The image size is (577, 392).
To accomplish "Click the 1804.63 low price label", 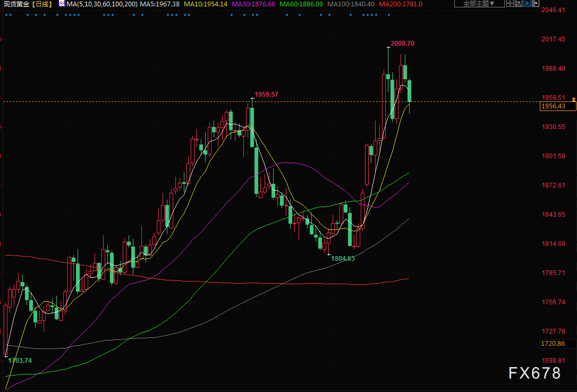I will point(343,258).
